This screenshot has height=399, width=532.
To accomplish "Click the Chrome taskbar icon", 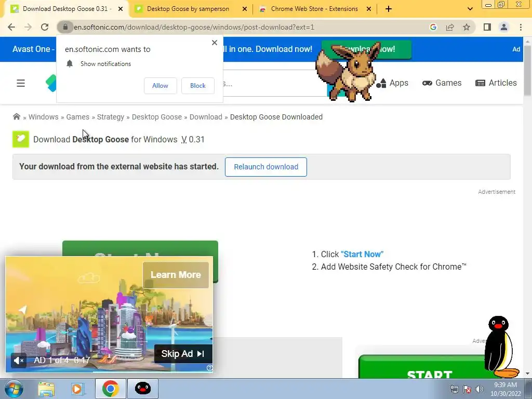I will 110,389.
